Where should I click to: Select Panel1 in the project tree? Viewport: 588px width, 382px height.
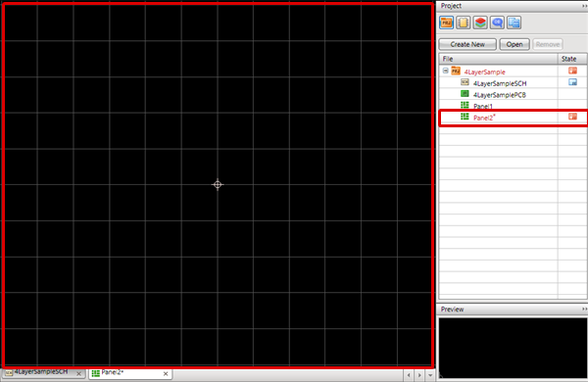click(x=483, y=107)
